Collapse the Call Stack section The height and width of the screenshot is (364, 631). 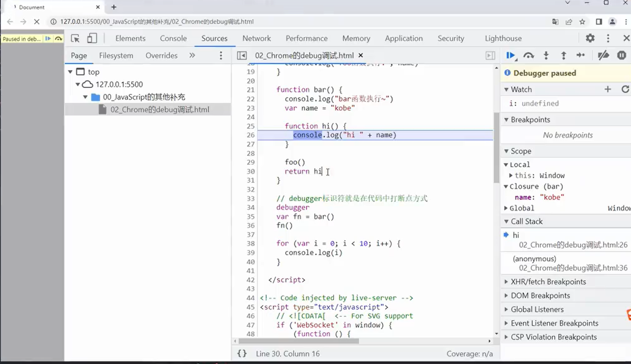tap(506, 222)
